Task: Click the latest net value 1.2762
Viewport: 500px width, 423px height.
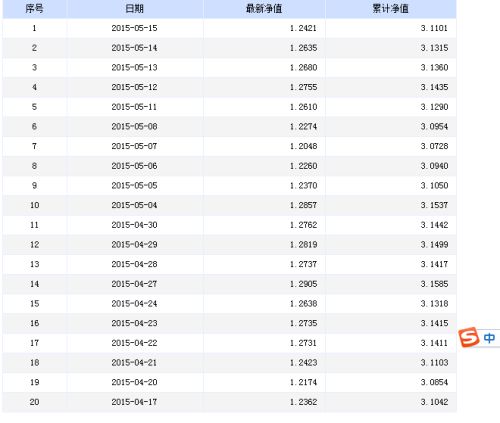Action: (303, 225)
